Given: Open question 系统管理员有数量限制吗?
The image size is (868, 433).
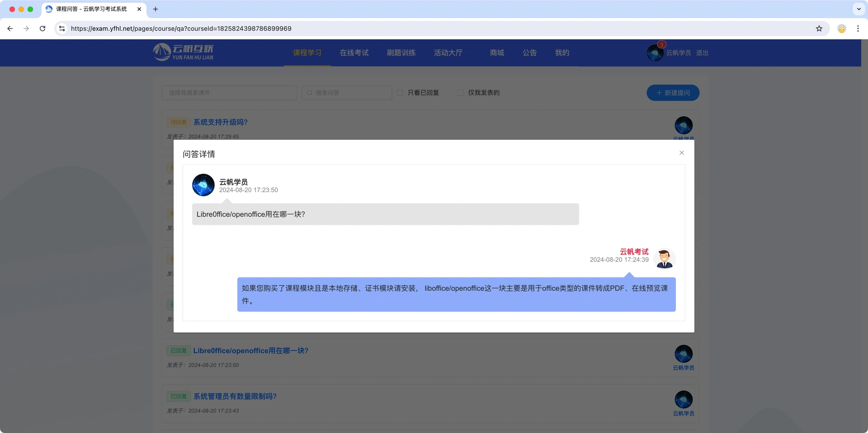Looking at the screenshot, I should tap(235, 396).
